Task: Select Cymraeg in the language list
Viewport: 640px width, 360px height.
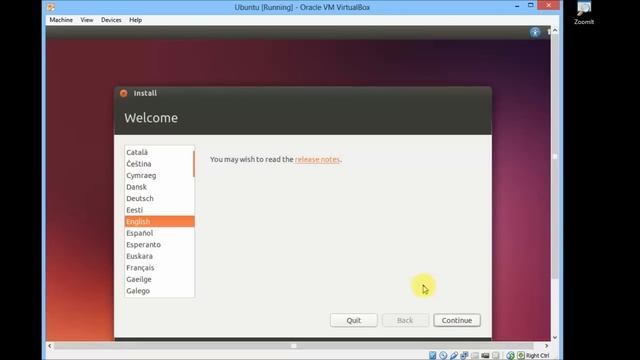Action: pyautogui.click(x=159, y=176)
